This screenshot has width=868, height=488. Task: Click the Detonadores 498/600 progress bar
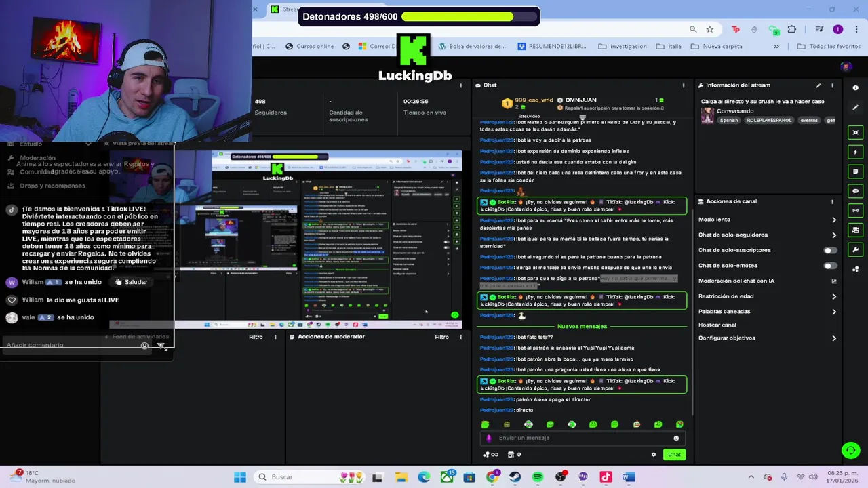point(419,16)
